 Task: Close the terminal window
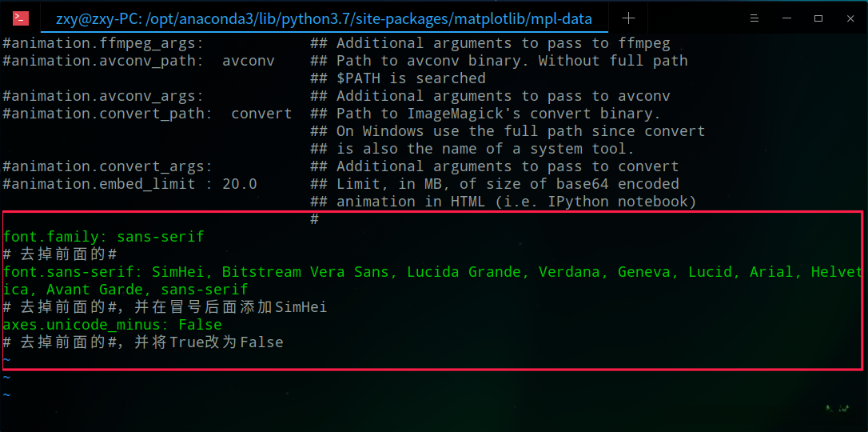click(x=850, y=18)
